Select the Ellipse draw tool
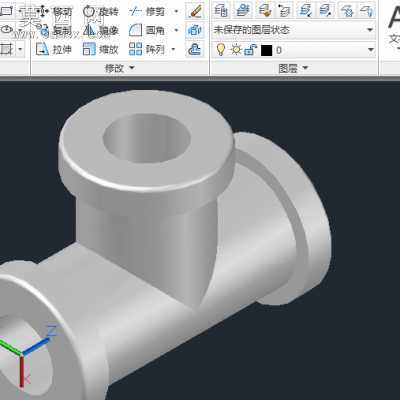This screenshot has width=400, height=400. (7, 30)
